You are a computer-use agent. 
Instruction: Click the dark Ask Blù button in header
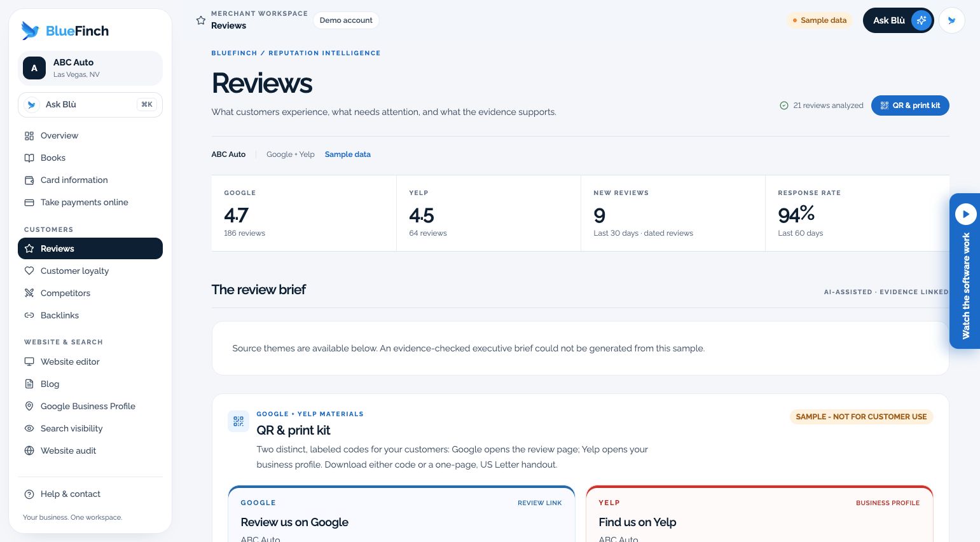[898, 20]
